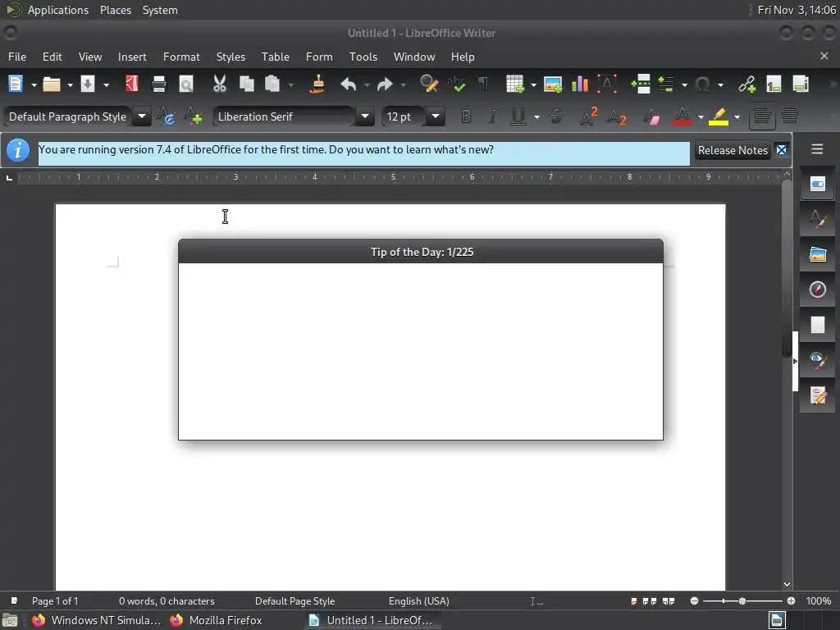The image size is (840, 630).
Task: Open the File menu
Action: (17, 57)
